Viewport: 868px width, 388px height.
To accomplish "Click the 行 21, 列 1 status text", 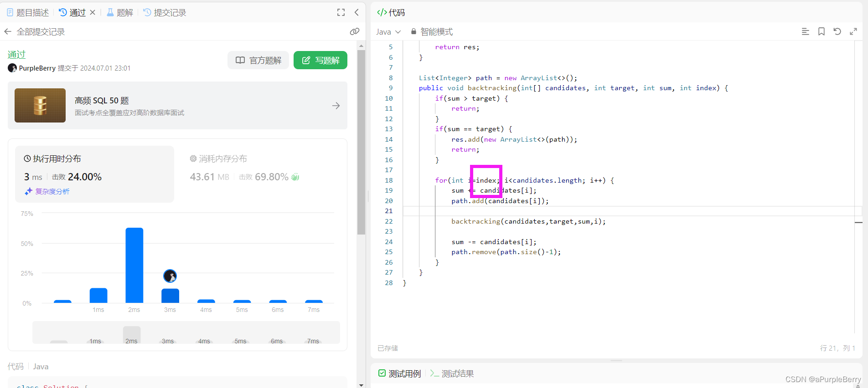I will coord(838,348).
